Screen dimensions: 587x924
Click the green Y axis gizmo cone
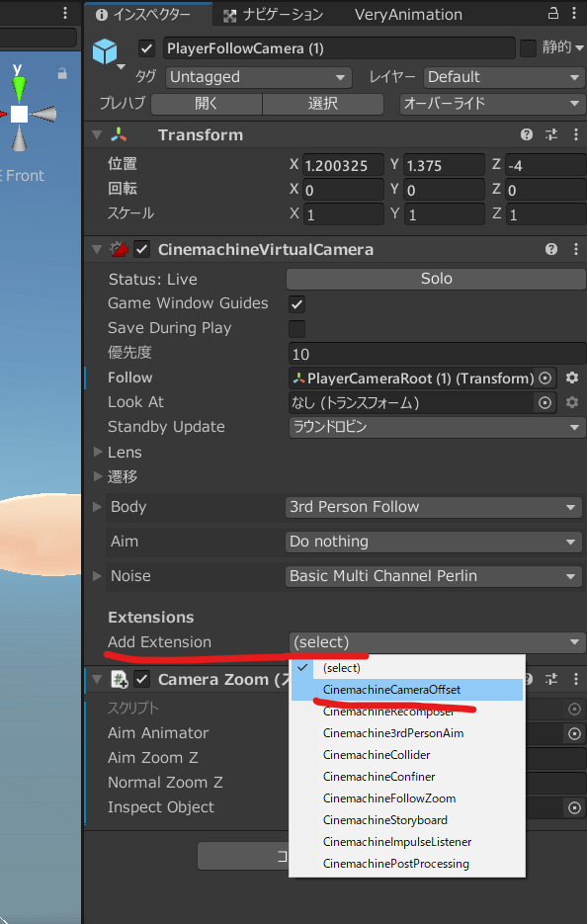(20, 89)
